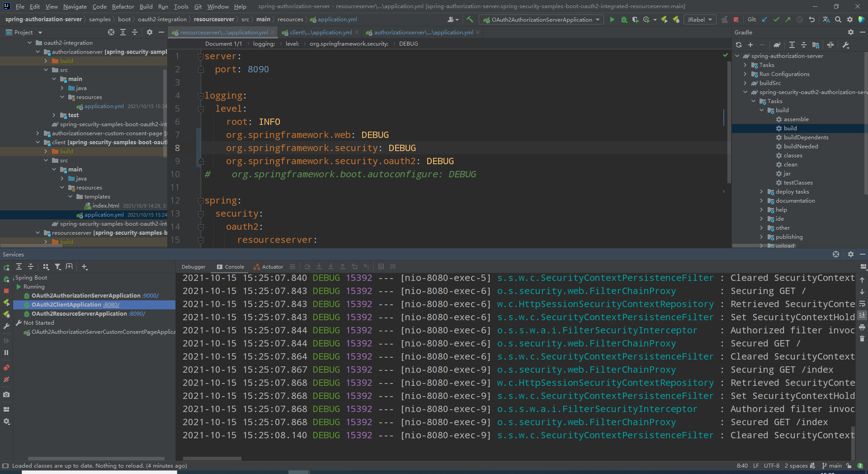868x474 pixels.
Task: Toggle show dependencies in the Gradle panel
Action: [x=816, y=45]
